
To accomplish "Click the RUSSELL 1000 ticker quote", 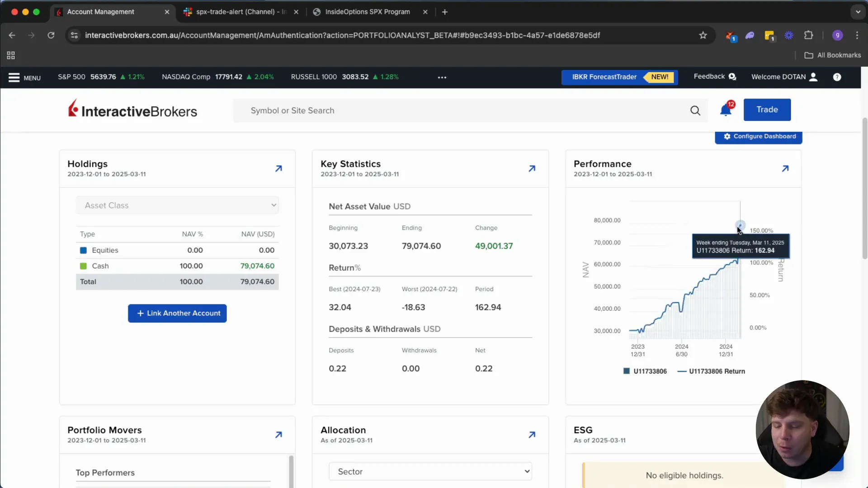I will 344,77.
